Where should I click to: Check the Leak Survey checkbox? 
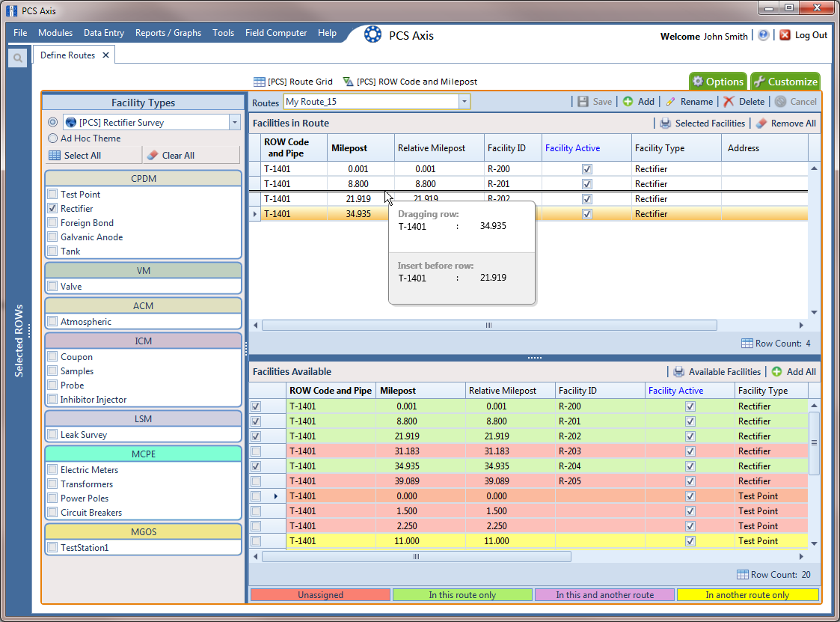click(x=52, y=434)
